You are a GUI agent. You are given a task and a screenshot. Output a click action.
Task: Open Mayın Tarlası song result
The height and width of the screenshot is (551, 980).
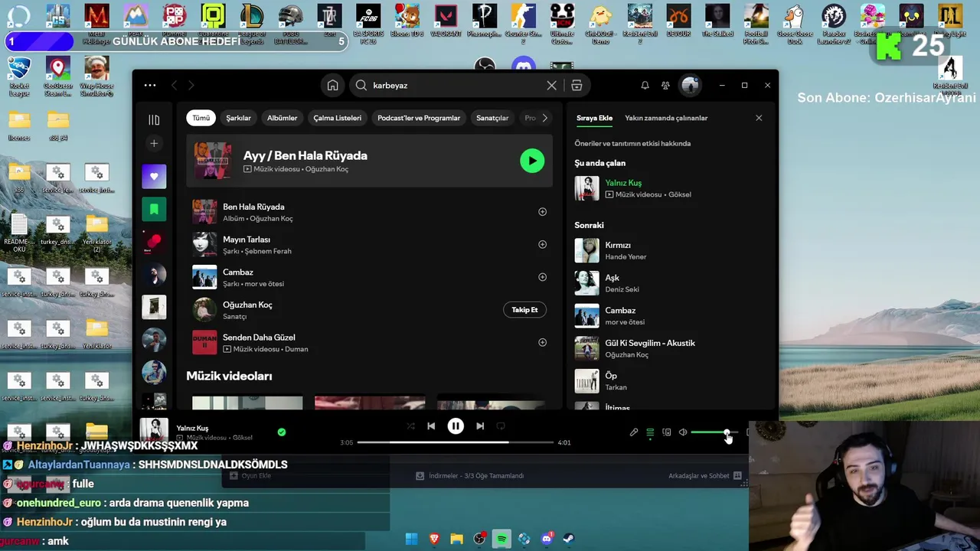tap(367, 245)
